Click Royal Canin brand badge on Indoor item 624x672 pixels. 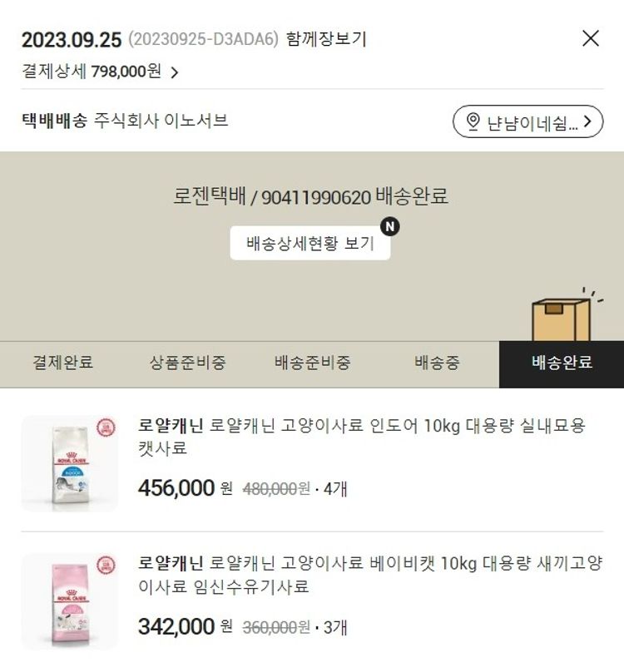pyautogui.click(x=106, y=427)
